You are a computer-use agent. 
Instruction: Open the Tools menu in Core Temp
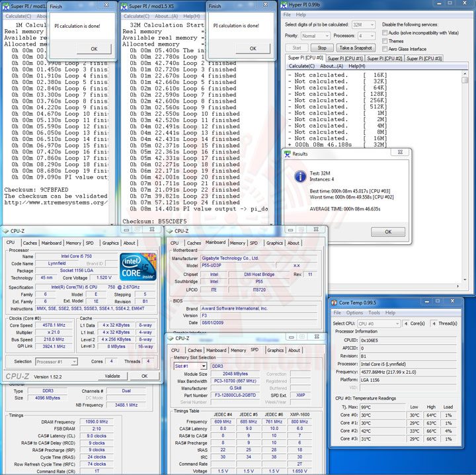tap(374, 312)
